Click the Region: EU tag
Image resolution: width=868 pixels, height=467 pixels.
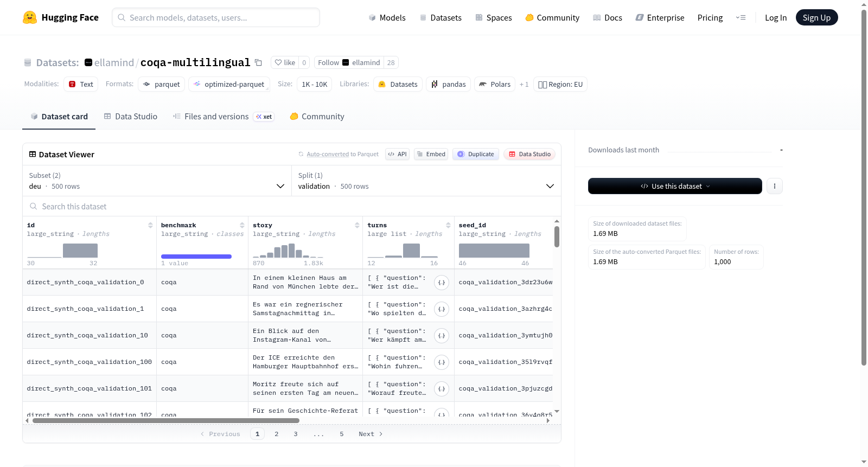[560, 84]
